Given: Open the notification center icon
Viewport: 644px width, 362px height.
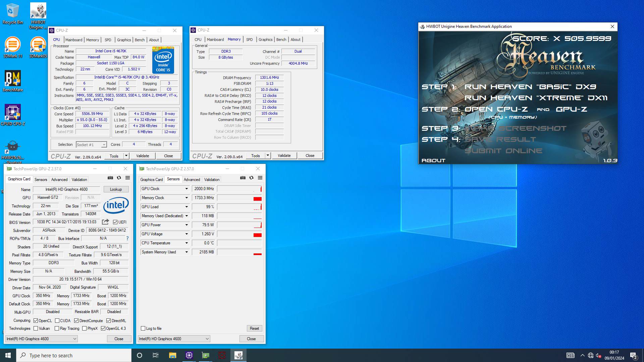Looking at the screenshot, I should (x=633, y=355).
